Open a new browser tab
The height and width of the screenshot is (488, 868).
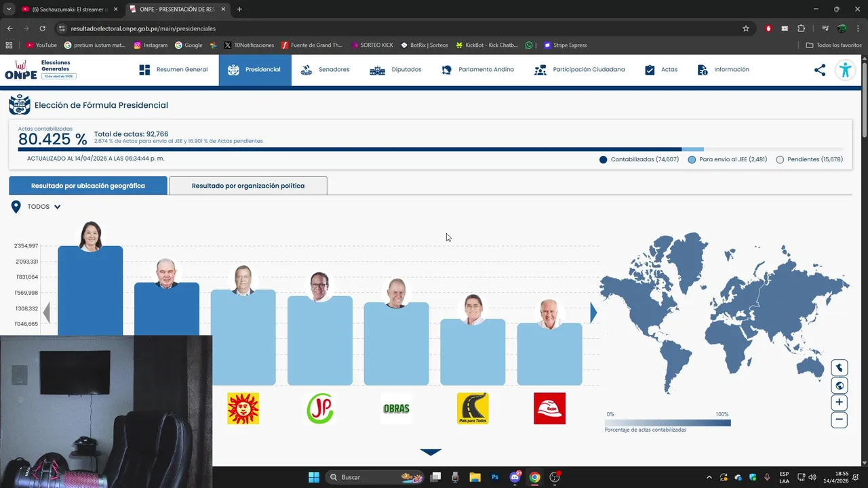239,9
